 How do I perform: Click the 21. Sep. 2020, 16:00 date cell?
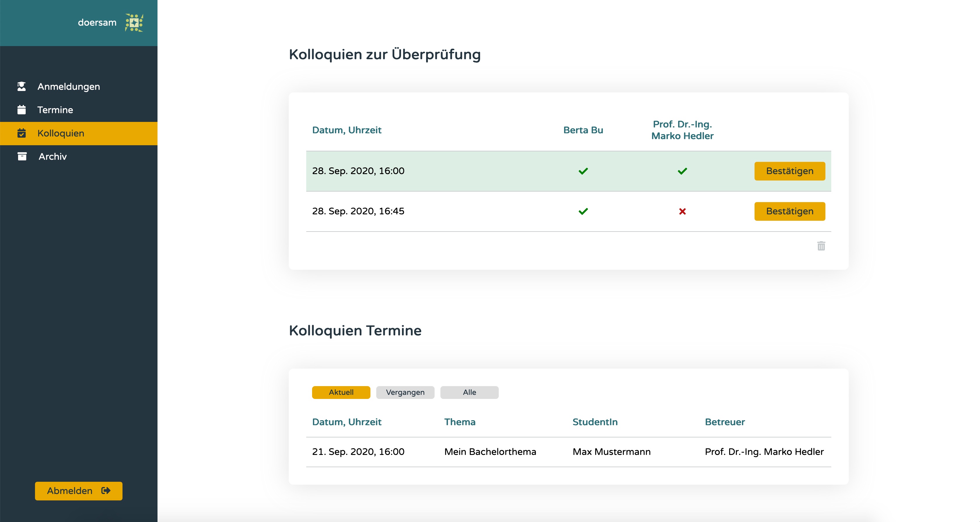358,452
